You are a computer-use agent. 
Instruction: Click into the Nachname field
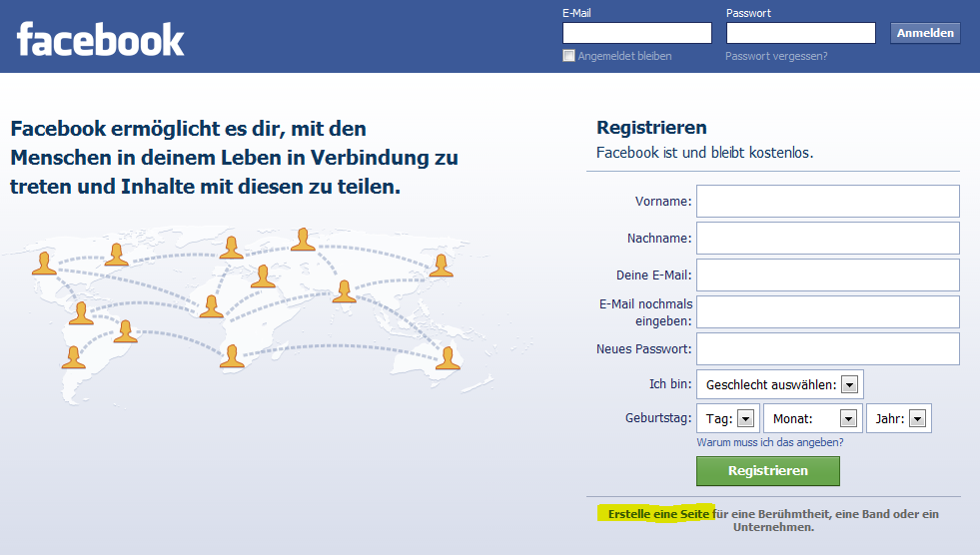point(827,238)
